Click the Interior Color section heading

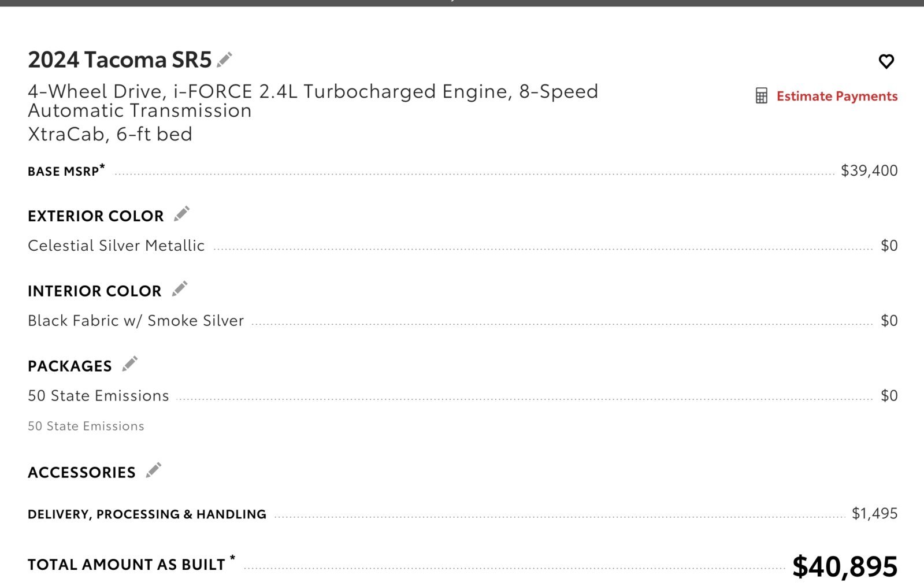(x=95, y=291)
